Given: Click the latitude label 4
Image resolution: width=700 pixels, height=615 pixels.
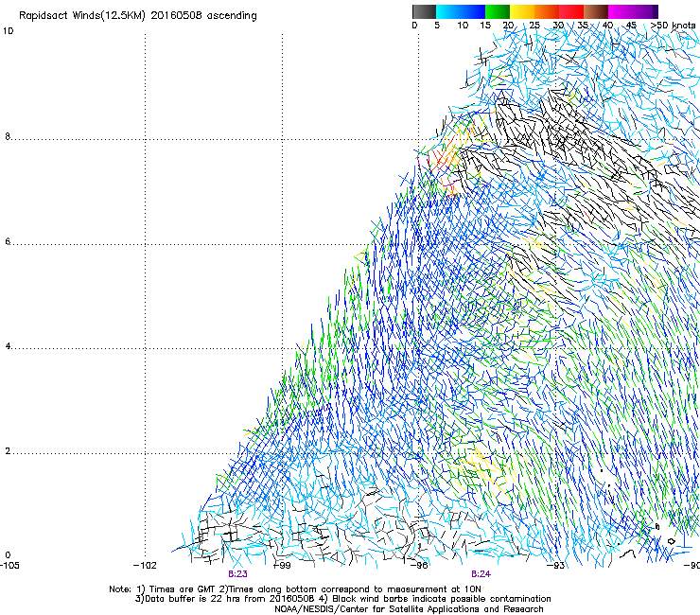Looking at the screenshot, I should 8,346.
